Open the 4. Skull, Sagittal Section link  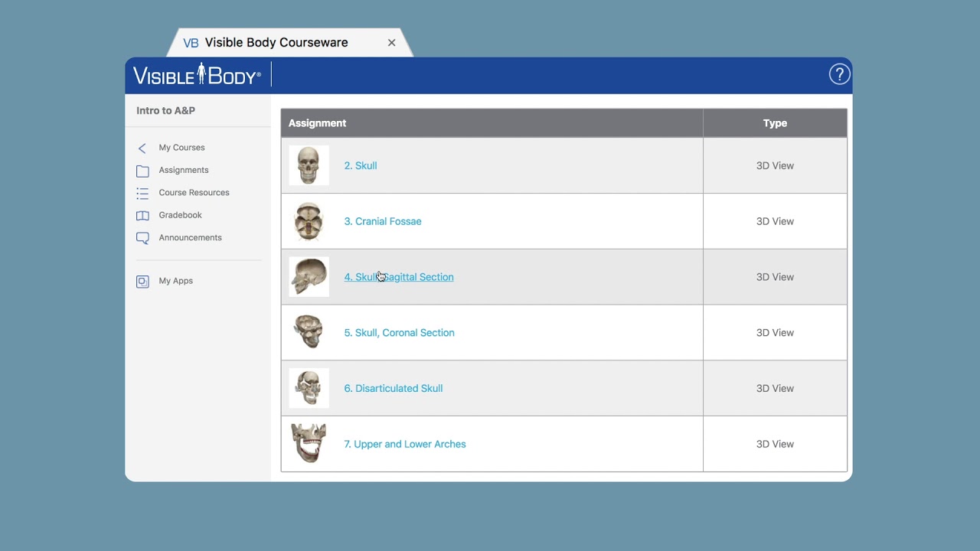398,277
